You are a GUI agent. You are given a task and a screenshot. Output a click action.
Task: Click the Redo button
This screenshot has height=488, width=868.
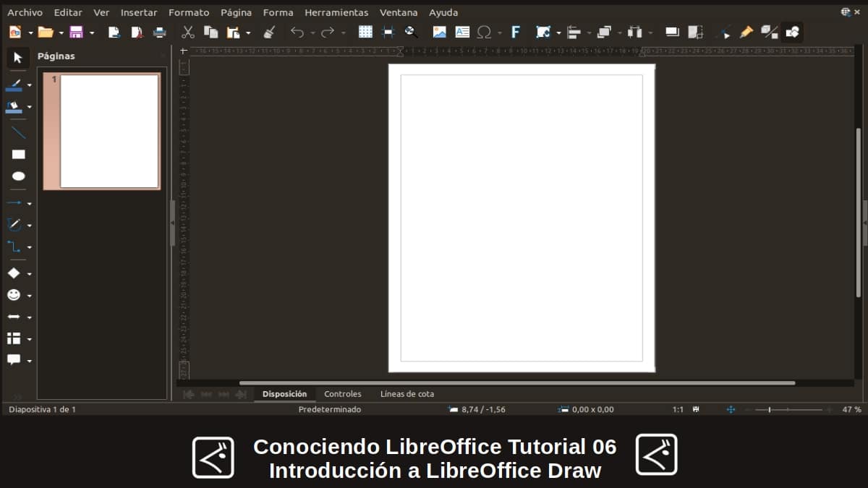(x=325, y=32)
